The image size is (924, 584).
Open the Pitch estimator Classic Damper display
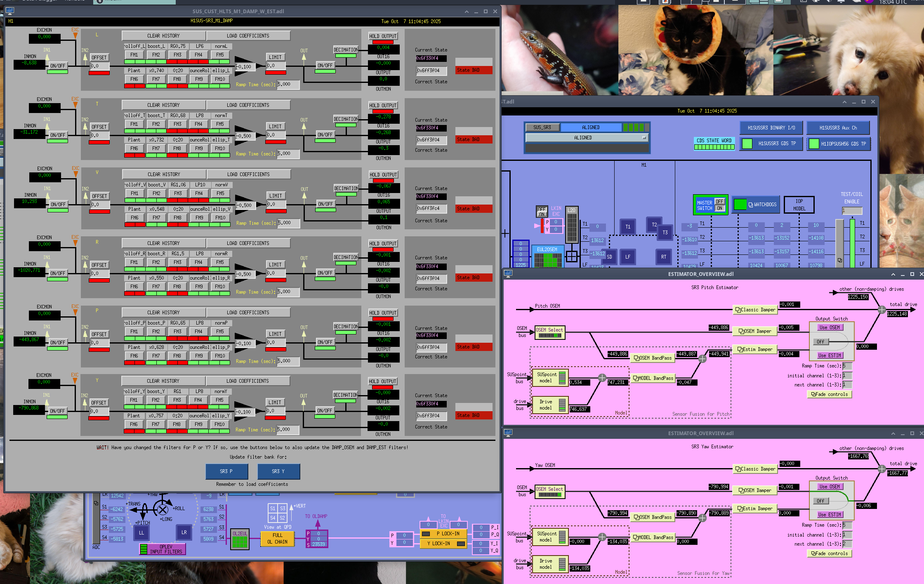[x=755, y=310]
